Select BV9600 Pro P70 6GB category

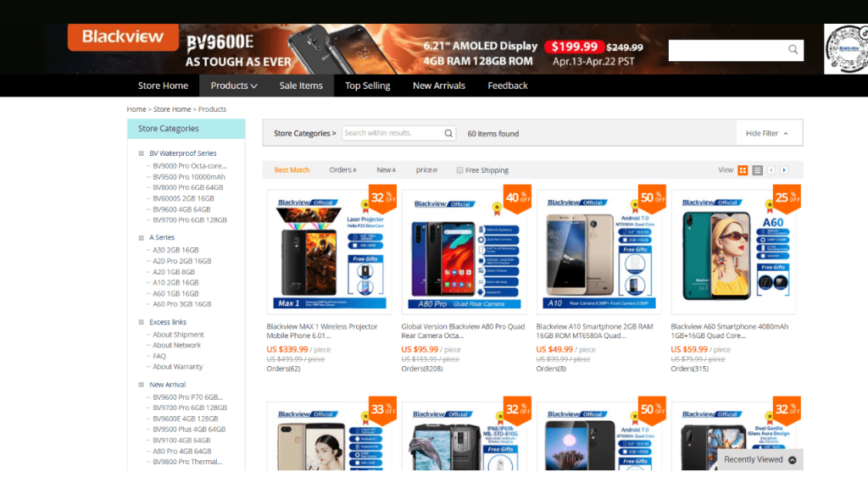(x=187, y=397)
